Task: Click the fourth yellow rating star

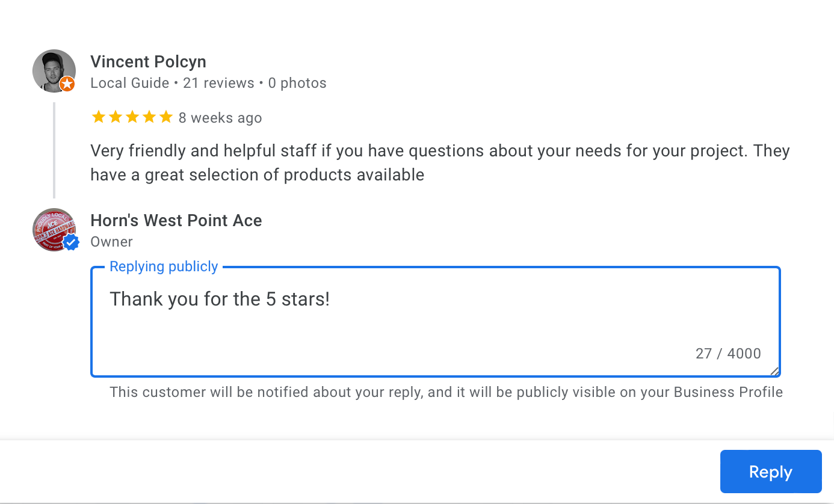Action: click(149, 117)
